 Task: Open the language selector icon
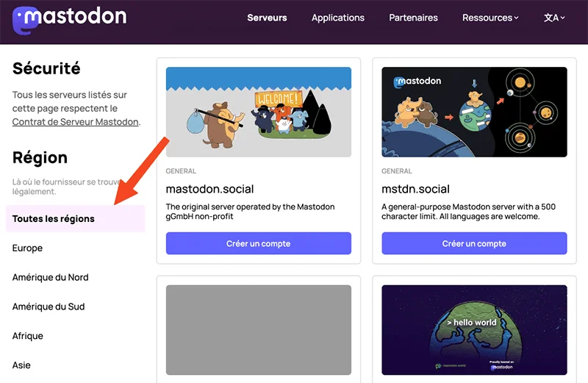[554, 18]
